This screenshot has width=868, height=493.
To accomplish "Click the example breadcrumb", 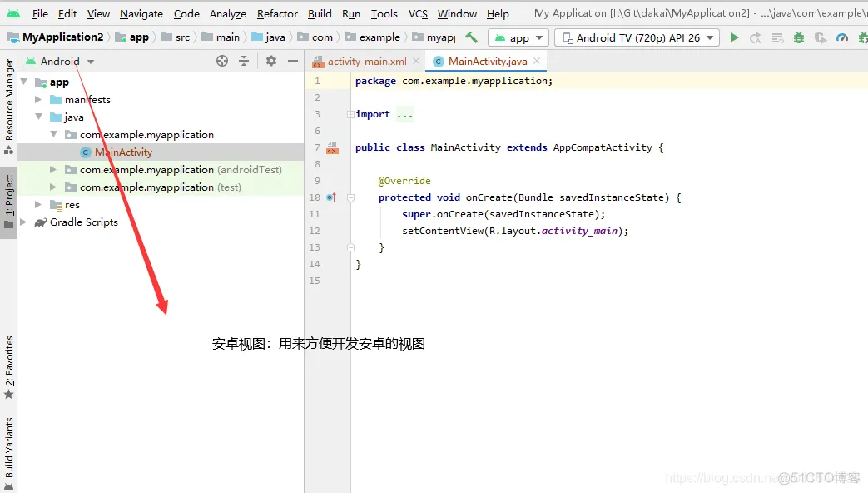I will pyautogui.click(x=372, y=37).
